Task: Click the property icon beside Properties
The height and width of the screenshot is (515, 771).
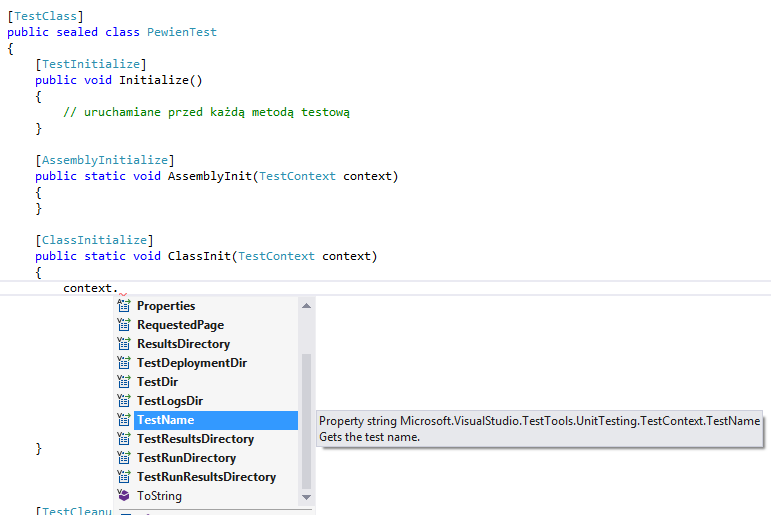Action: tap(124, 306)
